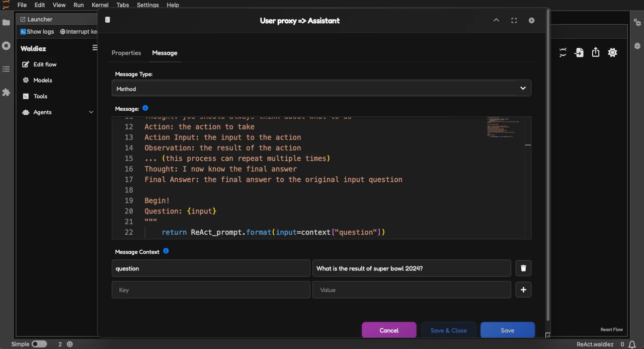This screenshot has width=644, height=349.
Task: Click the empty Key input field
Action: pyautogui.click(x=211, y=290)
